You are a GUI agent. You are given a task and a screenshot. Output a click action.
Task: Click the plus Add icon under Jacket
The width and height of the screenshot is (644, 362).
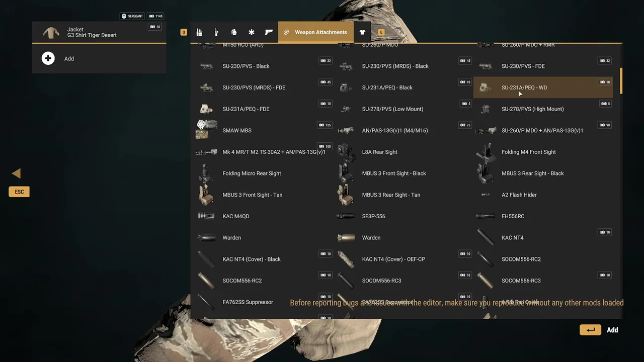point(48,58)
